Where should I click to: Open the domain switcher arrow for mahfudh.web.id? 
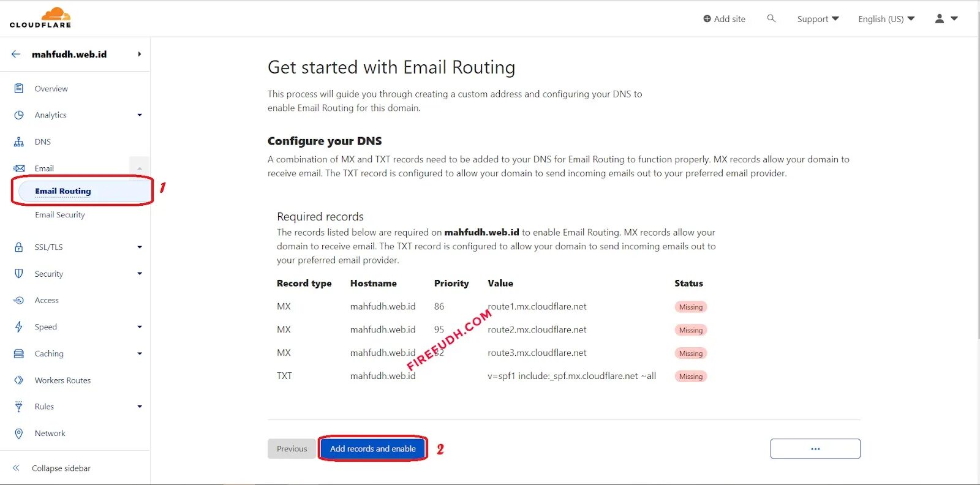coord(140,54)
